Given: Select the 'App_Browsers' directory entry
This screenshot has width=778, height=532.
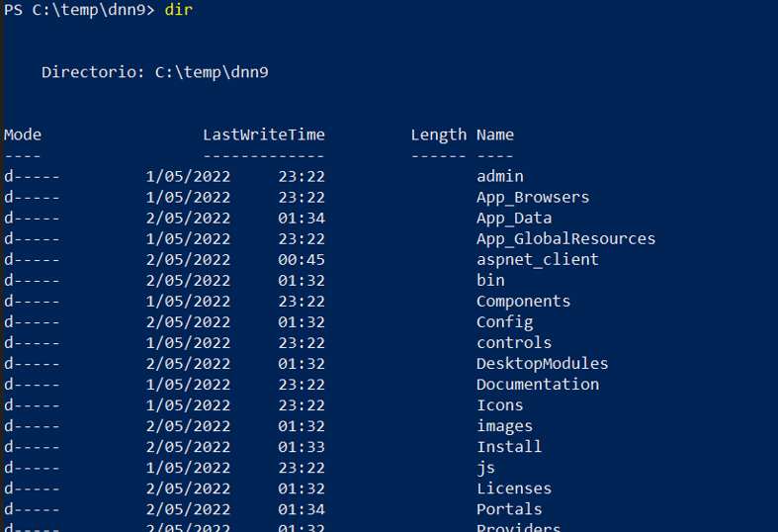Looking at the screenshot, I should pos(533,197).
